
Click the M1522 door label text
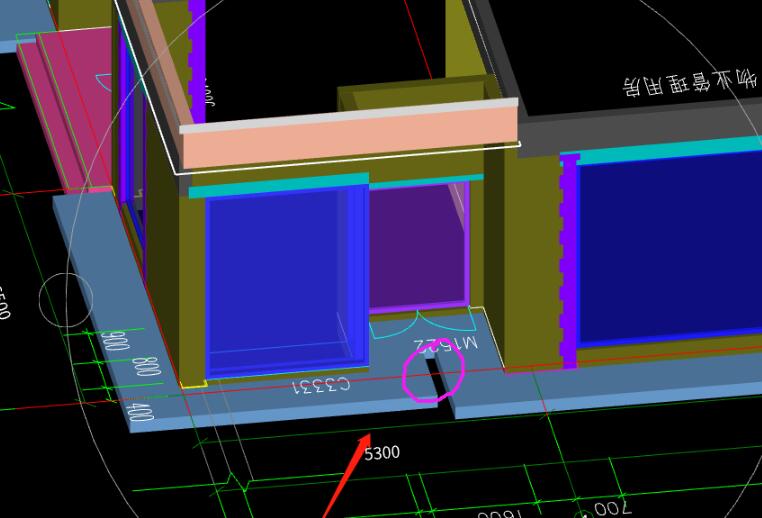click(446, 345)
